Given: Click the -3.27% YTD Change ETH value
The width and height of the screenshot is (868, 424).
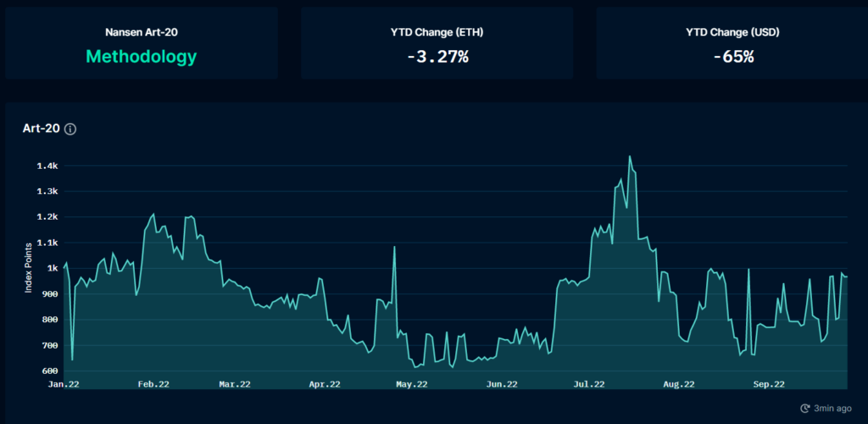Looking at the screenshot, I should click(437, 57).
